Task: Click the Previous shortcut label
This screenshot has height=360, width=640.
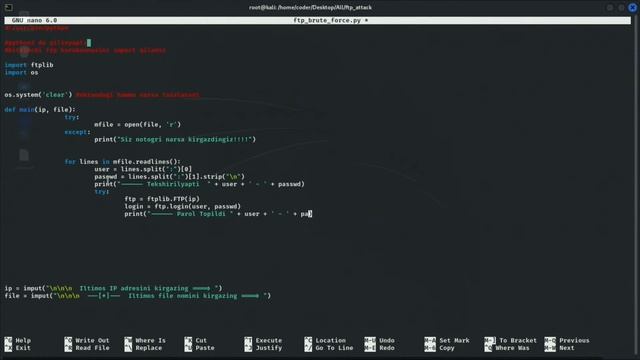Action: click(x=574, y=340)
